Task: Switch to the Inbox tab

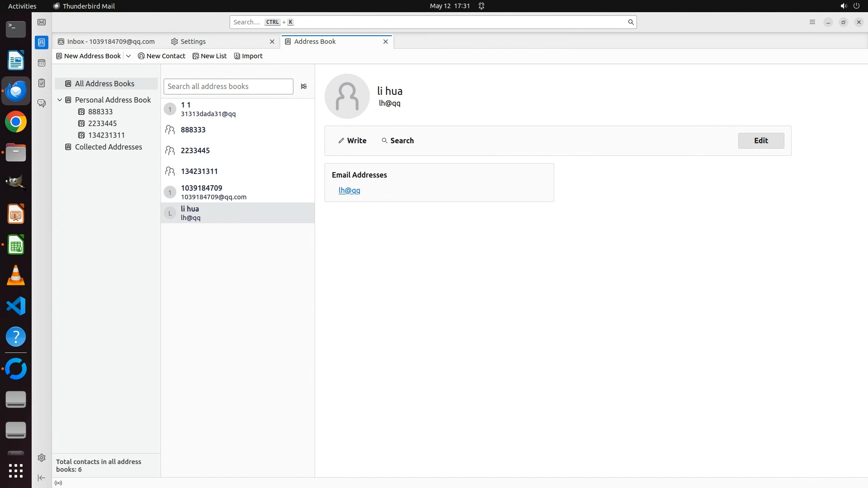Action: [x=107, y=42]
